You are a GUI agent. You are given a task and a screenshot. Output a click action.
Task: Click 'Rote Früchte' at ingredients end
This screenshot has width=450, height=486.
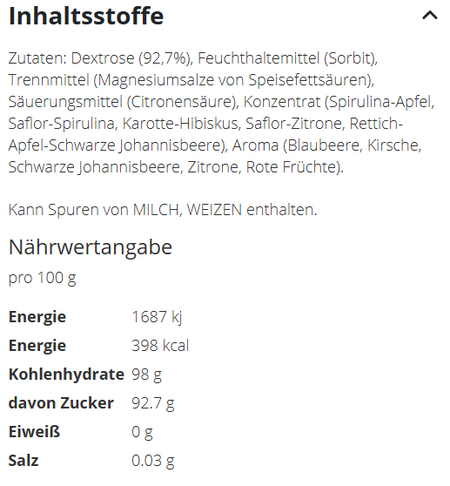click(x=293, y=167)
